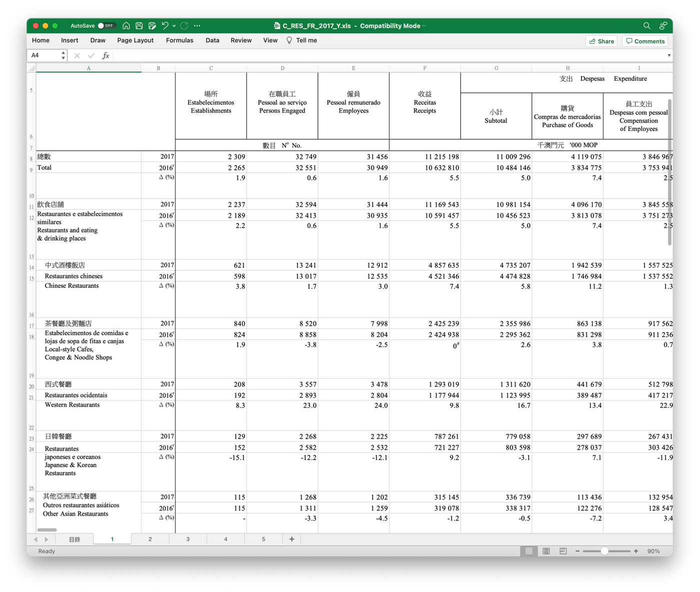700x592 pixels.
Task: Select cell value 4 119 075
Action: coord(567,157)
